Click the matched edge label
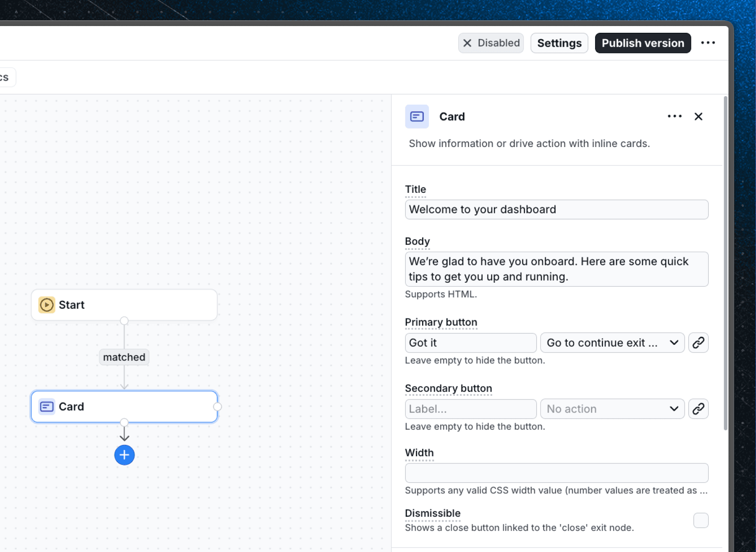This screenshot has width=756, height=552. point(124,357)
